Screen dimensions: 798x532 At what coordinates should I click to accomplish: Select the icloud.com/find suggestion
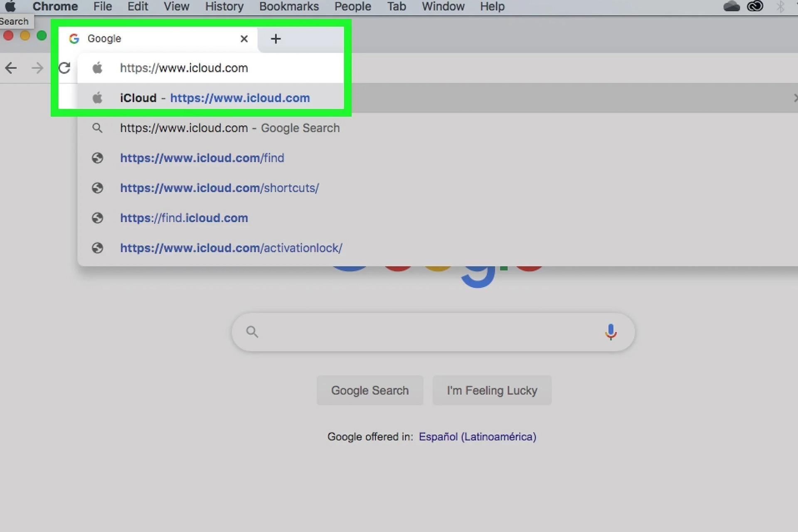tap(437, 158)
